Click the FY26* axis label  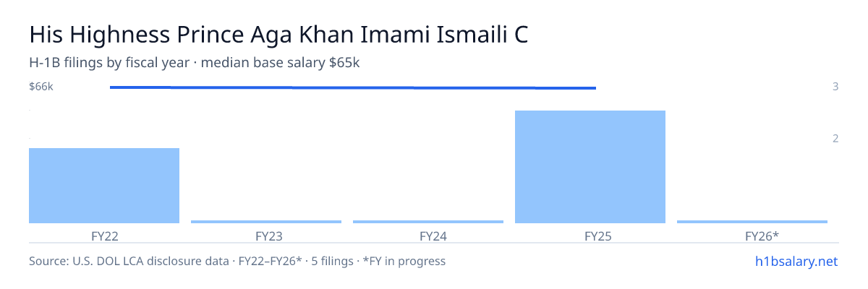pyautogui.click(x=762, y=236)
